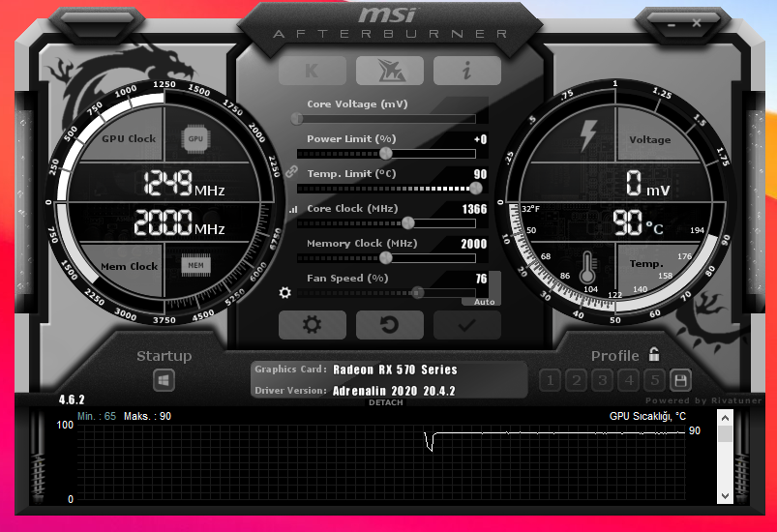Minimize the Afterburner window
Image resolution: width=777 pixels, height=532 pixels.
point(672,24)
